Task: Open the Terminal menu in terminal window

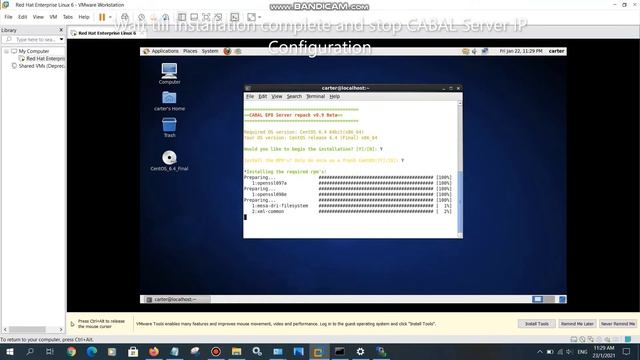Action: [x=316, y=97]
